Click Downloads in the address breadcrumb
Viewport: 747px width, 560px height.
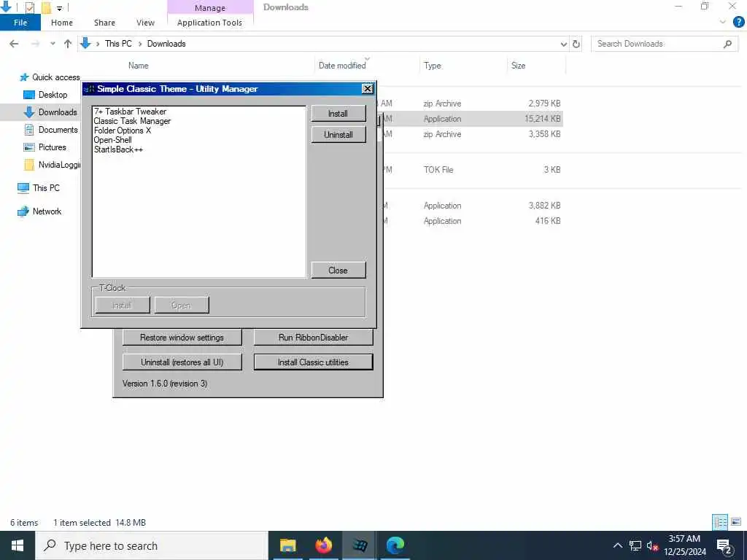pos(166,44)
